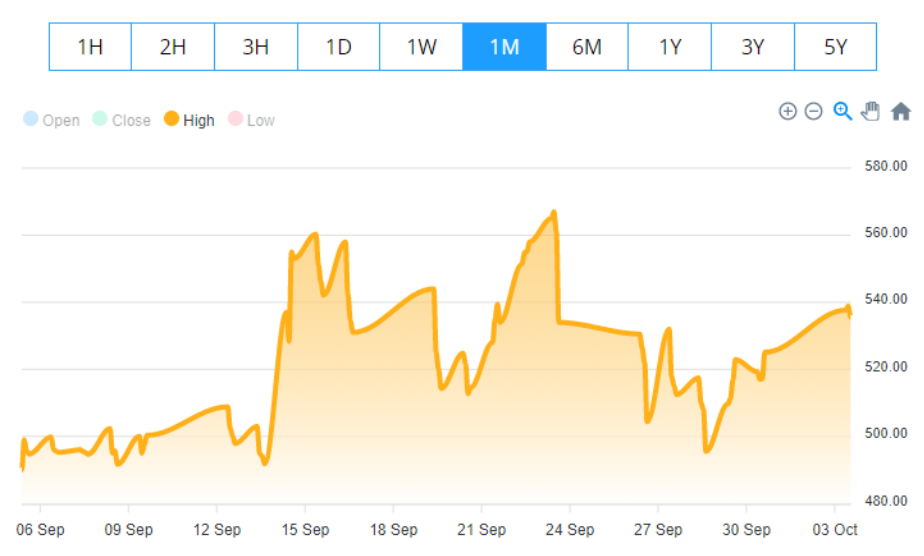
Task: Enable the Low series in legend
Action: click(x=251, y=120)
